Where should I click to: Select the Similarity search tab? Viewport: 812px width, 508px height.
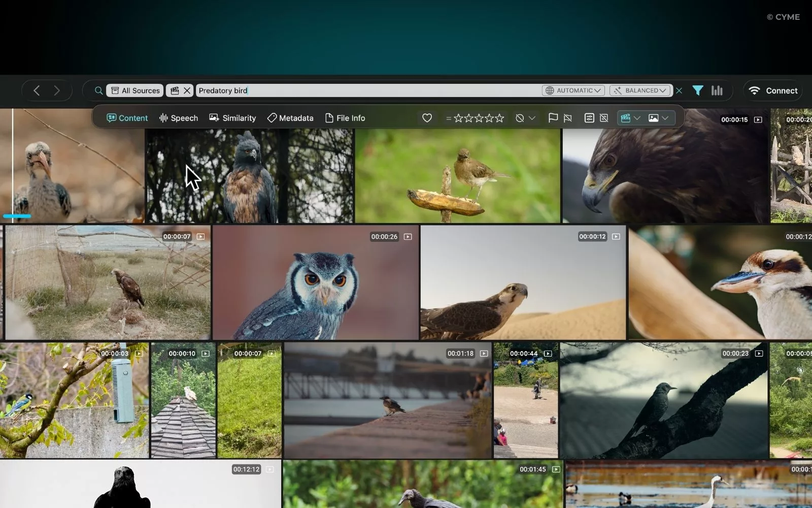click(232, 118)
